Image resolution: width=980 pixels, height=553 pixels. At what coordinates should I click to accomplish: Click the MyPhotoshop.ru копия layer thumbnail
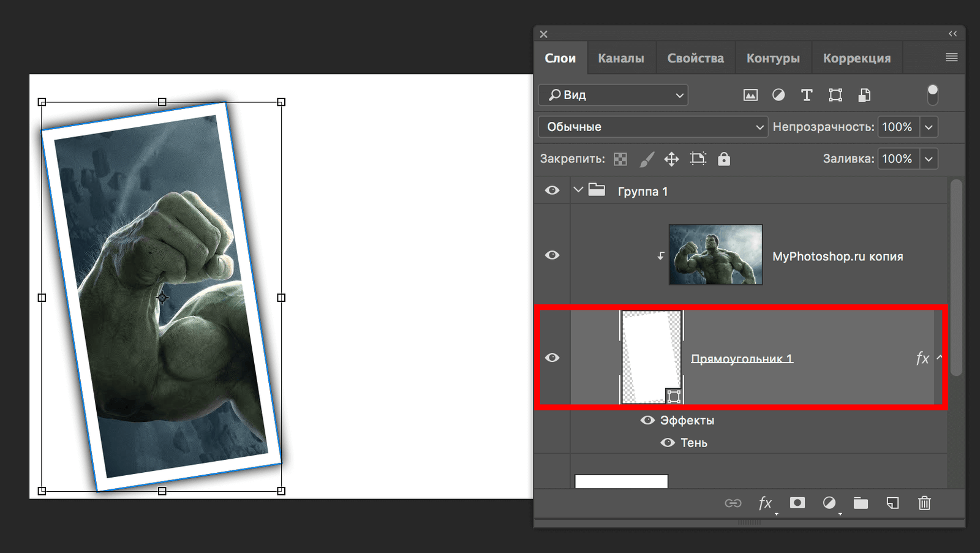715,255
